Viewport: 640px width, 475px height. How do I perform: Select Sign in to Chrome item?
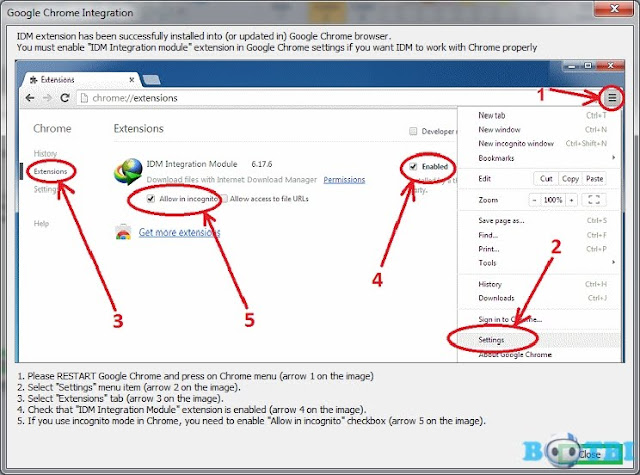click(x=539, y=320)
